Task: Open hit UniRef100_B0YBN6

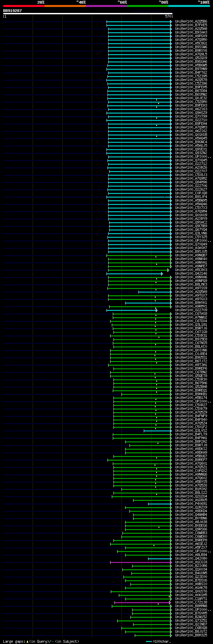Action: 191,518
